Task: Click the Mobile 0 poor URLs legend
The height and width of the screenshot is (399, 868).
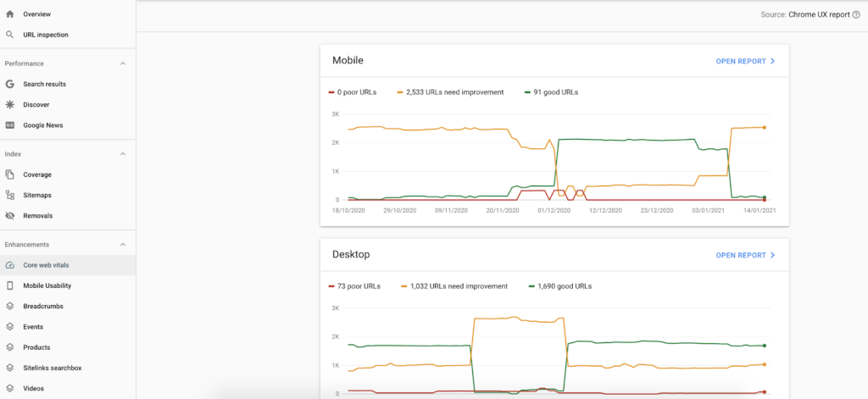Action: point(353,92)
